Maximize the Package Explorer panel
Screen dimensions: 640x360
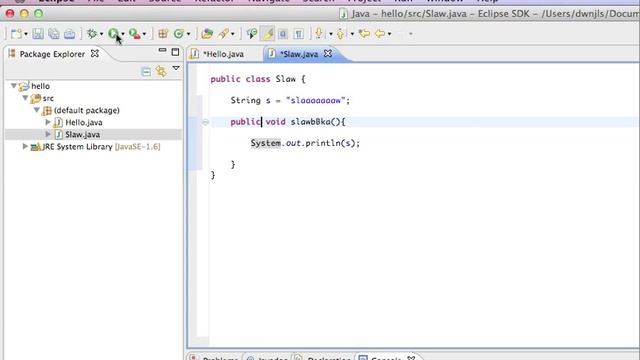175,52
